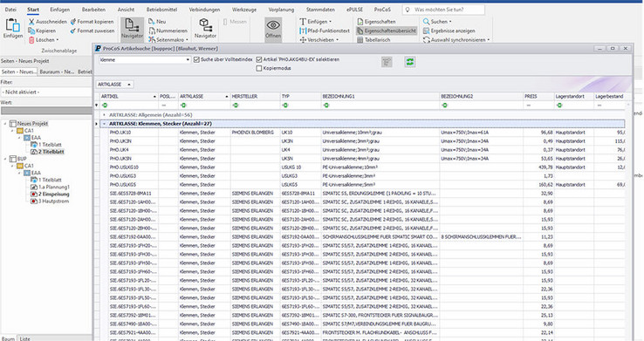The width and height of the screenshot is (644, 341).
Task: Toggle Suche über Volltextindex checkbox
Action: click(196, 59)
